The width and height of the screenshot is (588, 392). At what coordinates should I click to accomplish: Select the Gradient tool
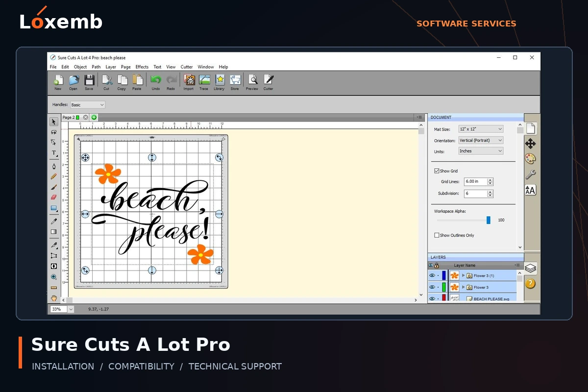tap(54, 232)
